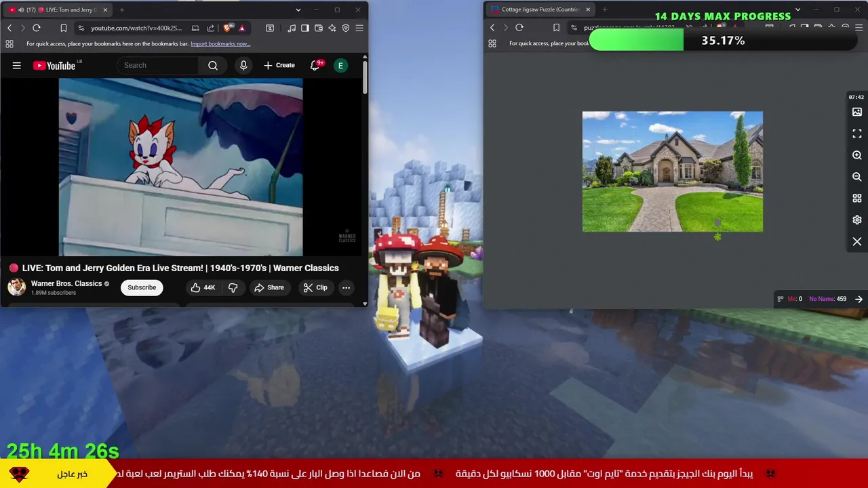Bookmark the jigsaw puzzle page

click(x=556, y=28)
